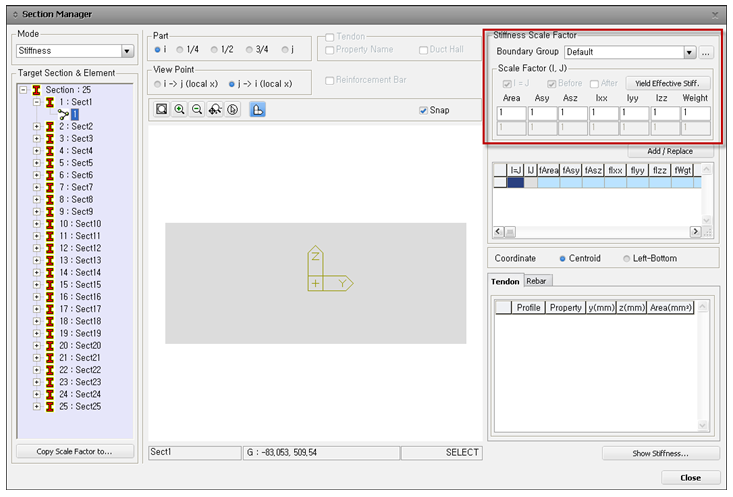733x497 pixels.
Task: Collapse the Section : 25 root node
Action: point(23,90)
